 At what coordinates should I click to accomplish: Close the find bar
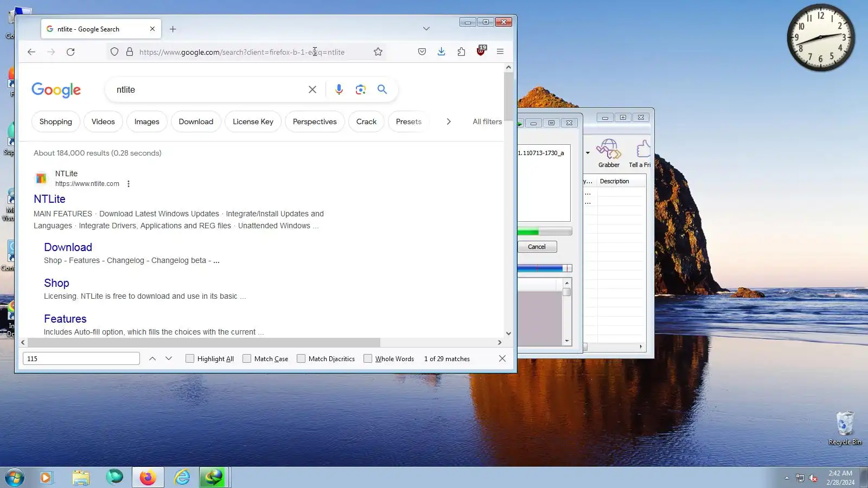[x=502, y=358]
